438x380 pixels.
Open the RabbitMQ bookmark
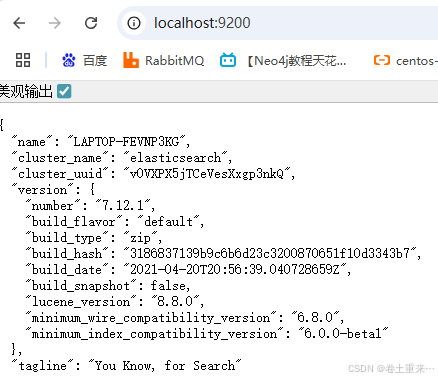tap(174, 61)
